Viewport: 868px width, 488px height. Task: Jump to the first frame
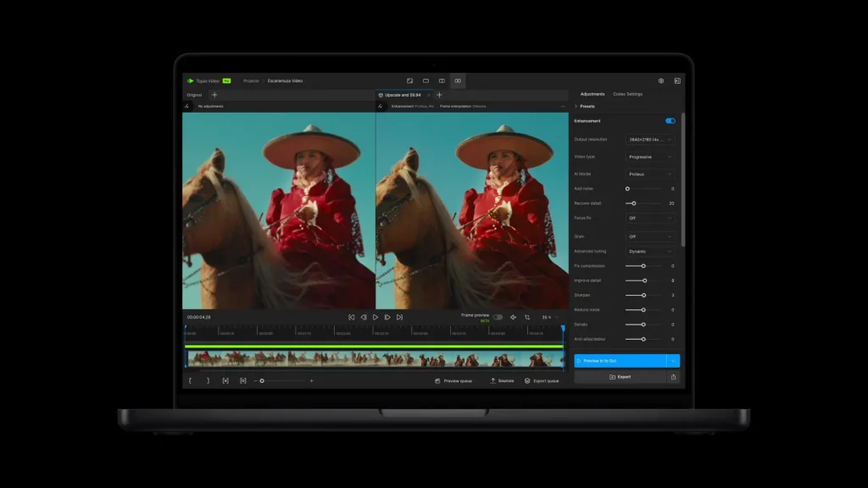(352, 317)
